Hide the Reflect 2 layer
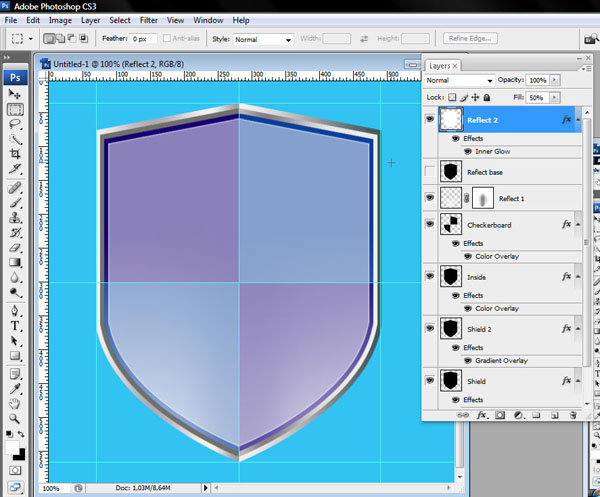Viewport: 600px width, 497px height. (x=430, y=119)
